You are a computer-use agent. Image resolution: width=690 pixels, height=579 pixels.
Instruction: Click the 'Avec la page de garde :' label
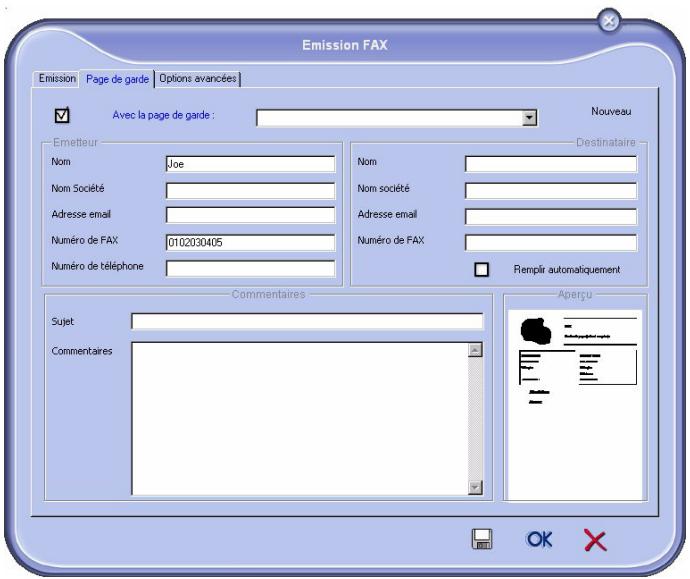[163, 115]
